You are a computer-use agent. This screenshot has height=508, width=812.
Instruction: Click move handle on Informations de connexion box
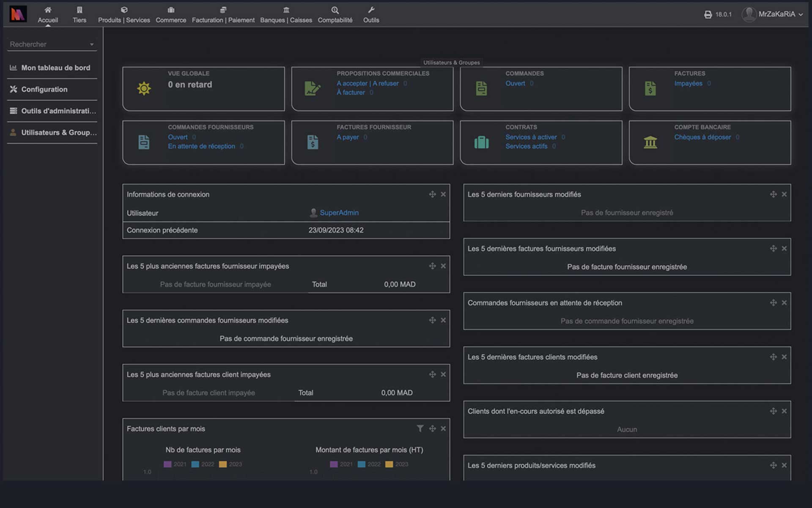[x=432, y=194]
